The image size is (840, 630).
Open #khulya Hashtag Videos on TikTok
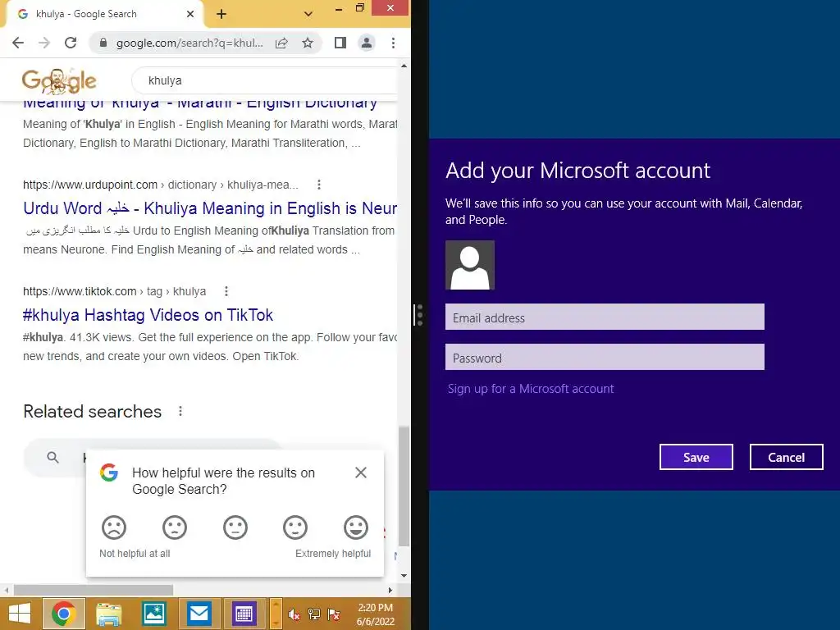[x=148, y=315]
